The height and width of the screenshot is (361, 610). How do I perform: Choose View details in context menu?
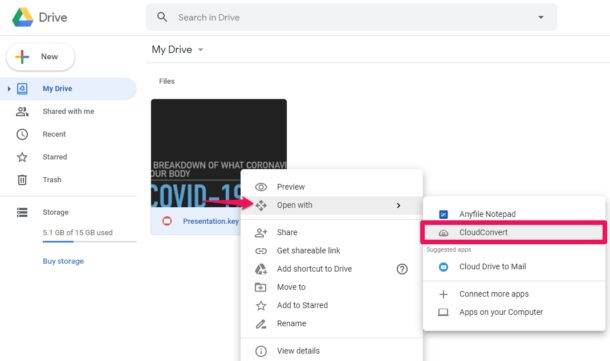(331, 351)
